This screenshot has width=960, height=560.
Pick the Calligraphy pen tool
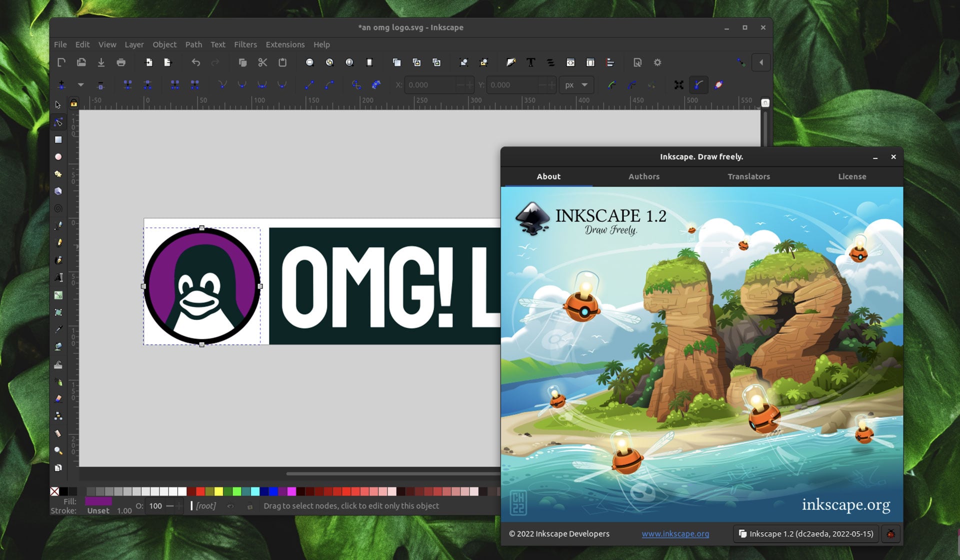pos(58,260)
